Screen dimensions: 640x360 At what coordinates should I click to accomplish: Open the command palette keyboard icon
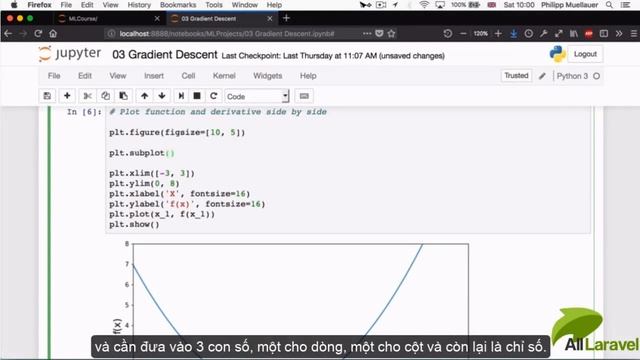coord(304,96)
